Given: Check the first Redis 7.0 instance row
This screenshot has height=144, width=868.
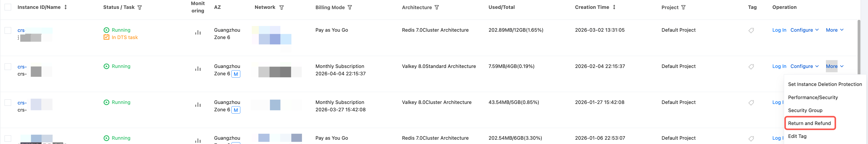Looking at the screenshot, I should (x=8, y=30).
